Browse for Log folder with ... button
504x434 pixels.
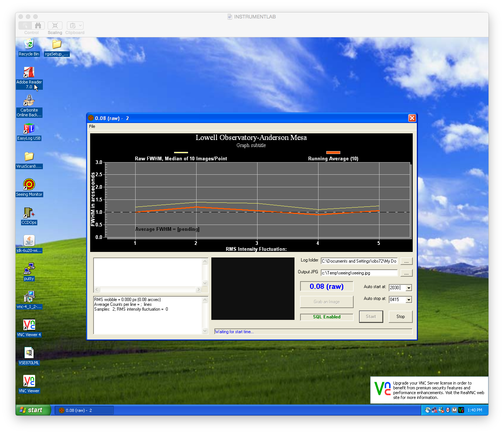pos(406,261)
